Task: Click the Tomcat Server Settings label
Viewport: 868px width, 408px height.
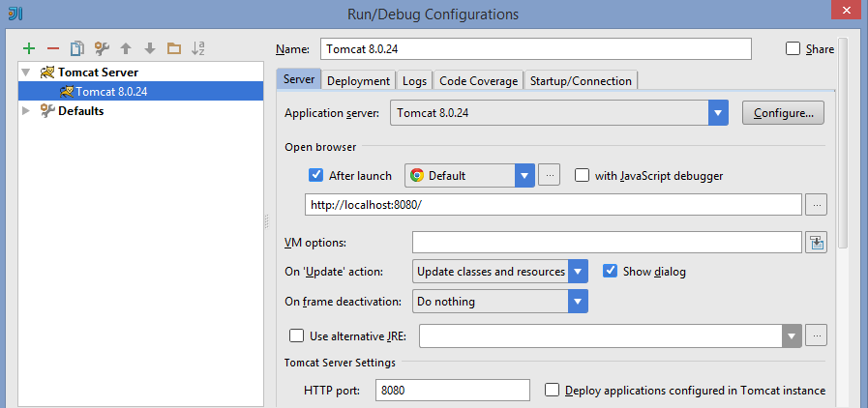Action: 340,363
